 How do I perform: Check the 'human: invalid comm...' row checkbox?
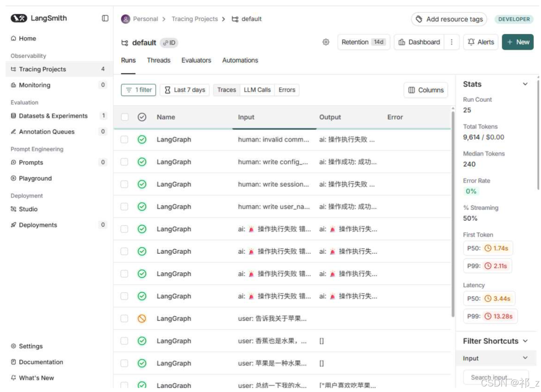click(x=124, y=140)
